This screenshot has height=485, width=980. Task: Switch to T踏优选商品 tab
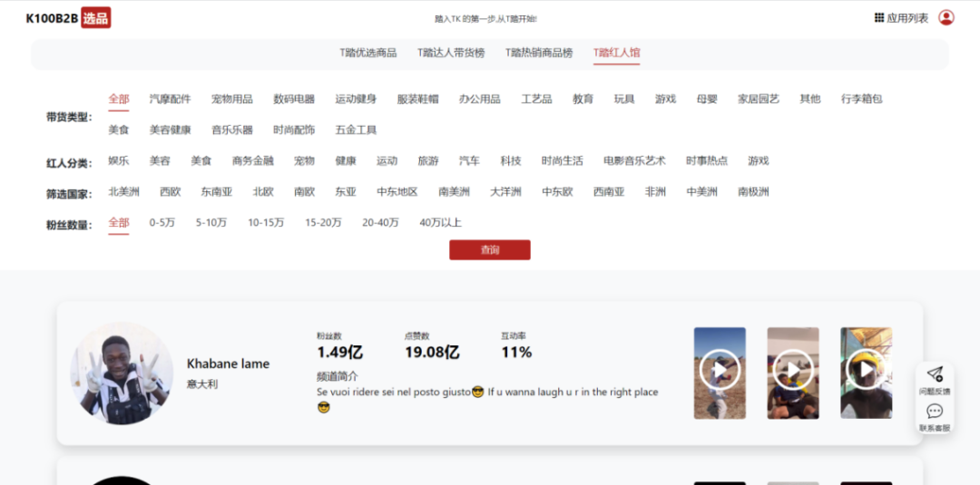click(368, 53)
